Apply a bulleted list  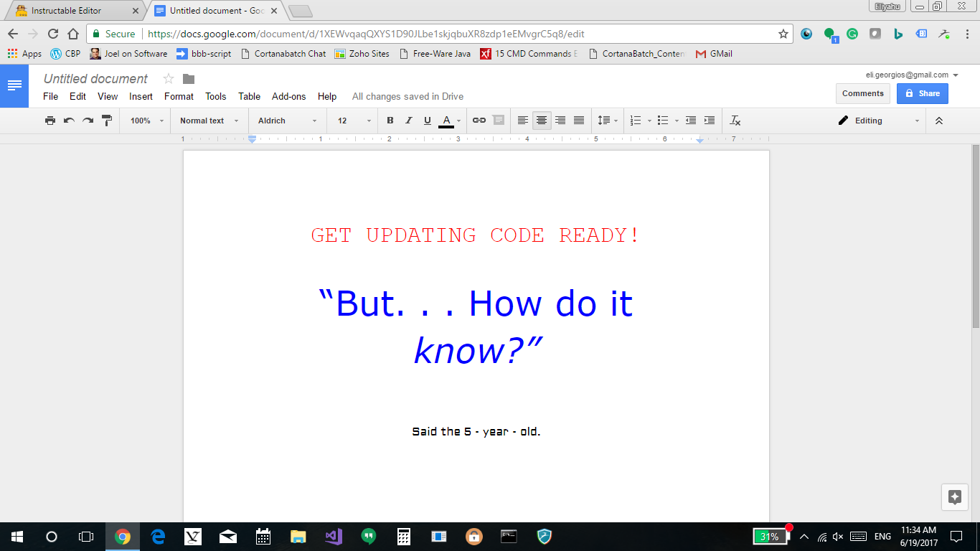tap(663, 121)
